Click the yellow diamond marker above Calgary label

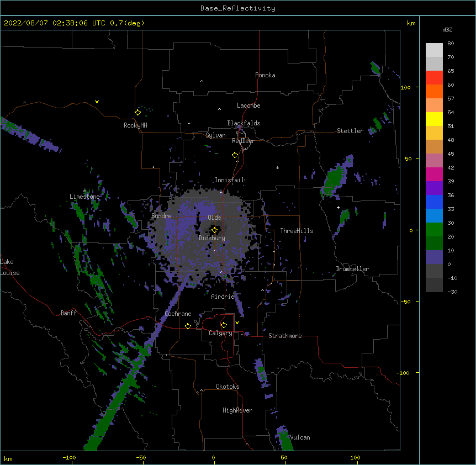[x=224, y=325]
